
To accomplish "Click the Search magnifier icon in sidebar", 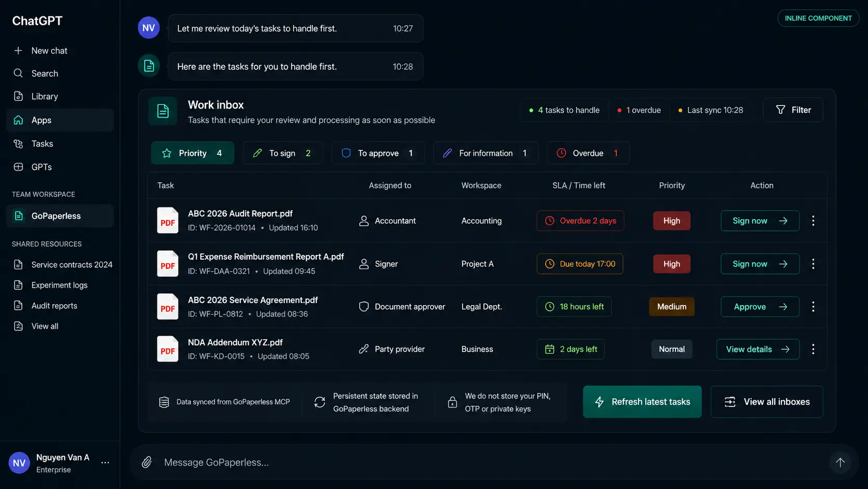I will click(18, 73).
